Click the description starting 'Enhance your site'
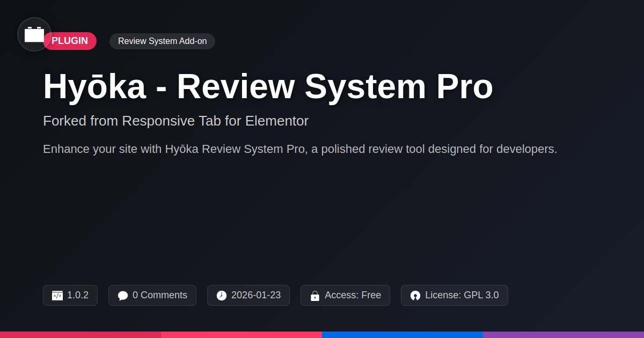Viewport: 644px width, 338px height. (x=300, y=149)
